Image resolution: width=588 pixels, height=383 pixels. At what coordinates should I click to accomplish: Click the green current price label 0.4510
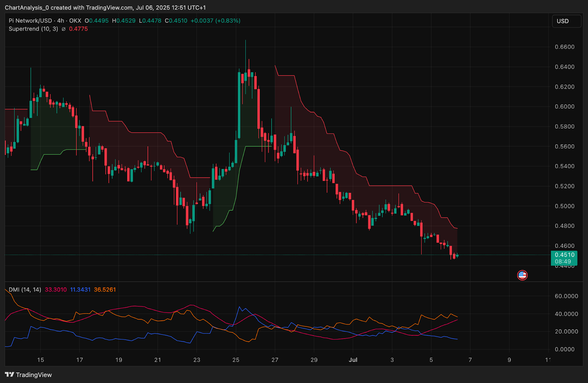(564, 255)
